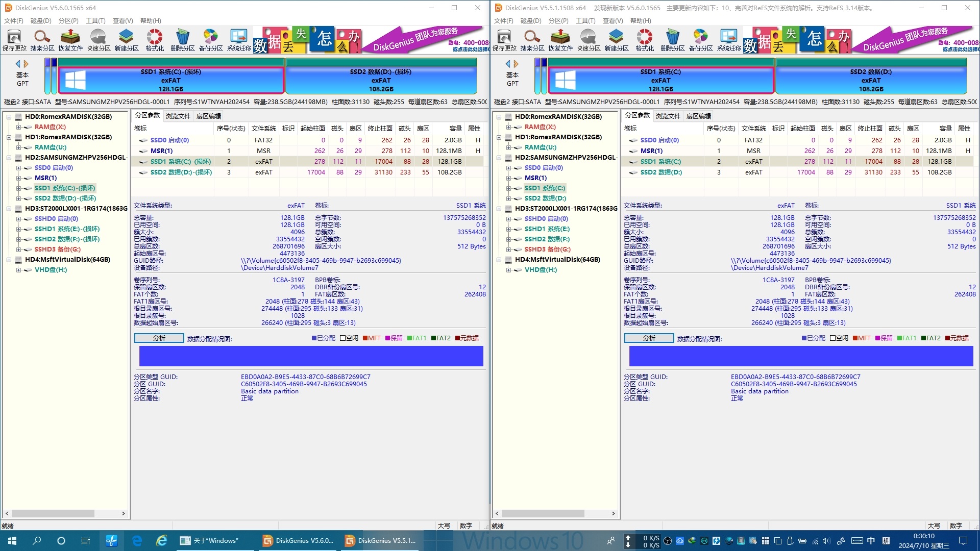980x551 pixels.
Task: Click the taskbar clock showing 0:30:10
Action: [x=924, y=541]
